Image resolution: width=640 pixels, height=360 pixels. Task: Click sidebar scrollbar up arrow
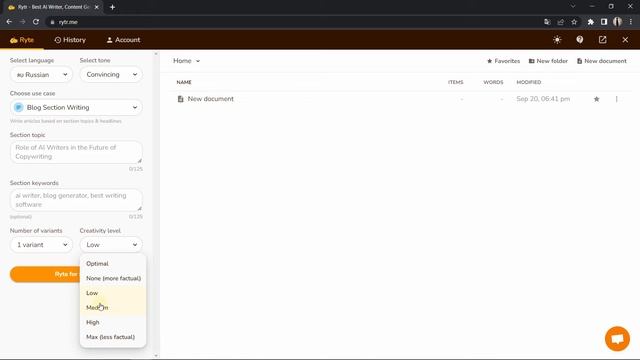156,53
